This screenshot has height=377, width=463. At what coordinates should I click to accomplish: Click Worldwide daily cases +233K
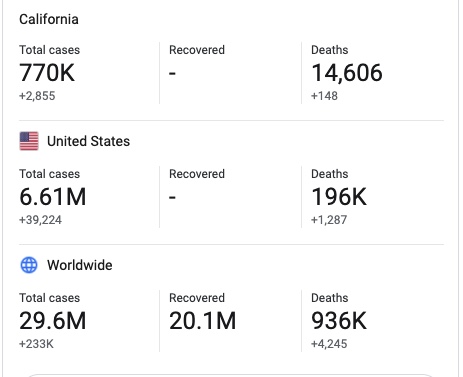click(36, 344)
